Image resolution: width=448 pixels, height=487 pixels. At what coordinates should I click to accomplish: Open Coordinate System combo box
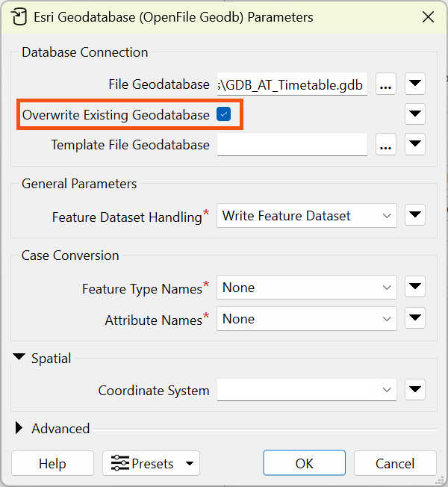tap(307, 390)
